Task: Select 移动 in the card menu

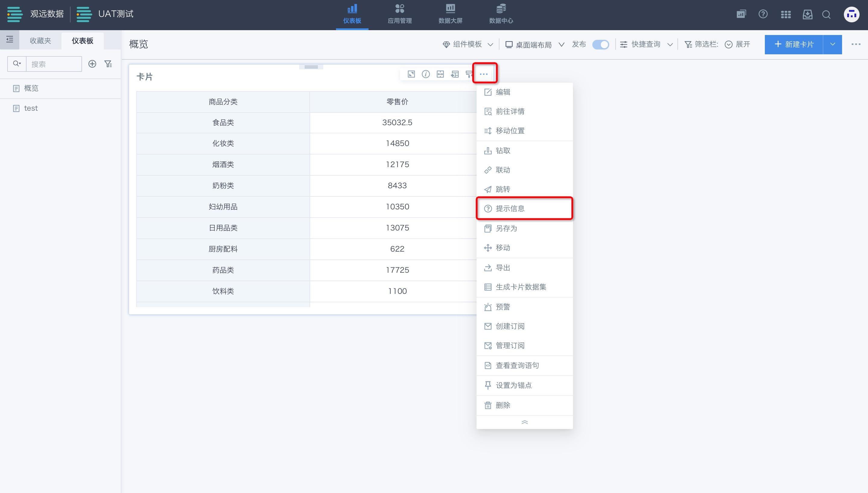Action: click(x=524, y=248)
